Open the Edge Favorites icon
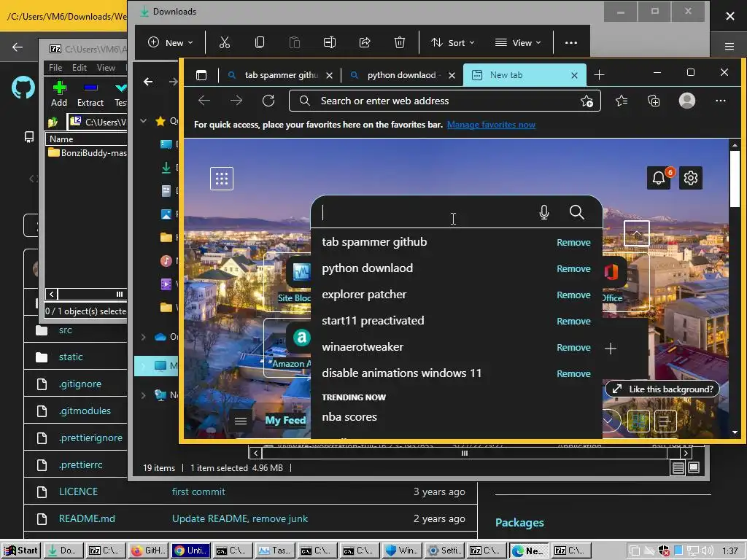 [622, 101]
